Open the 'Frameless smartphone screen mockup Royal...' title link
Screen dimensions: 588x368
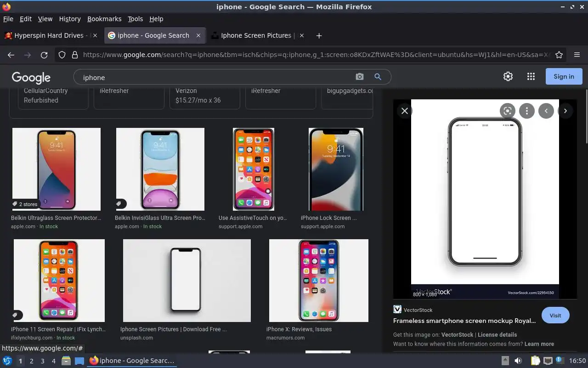(464, 321)
